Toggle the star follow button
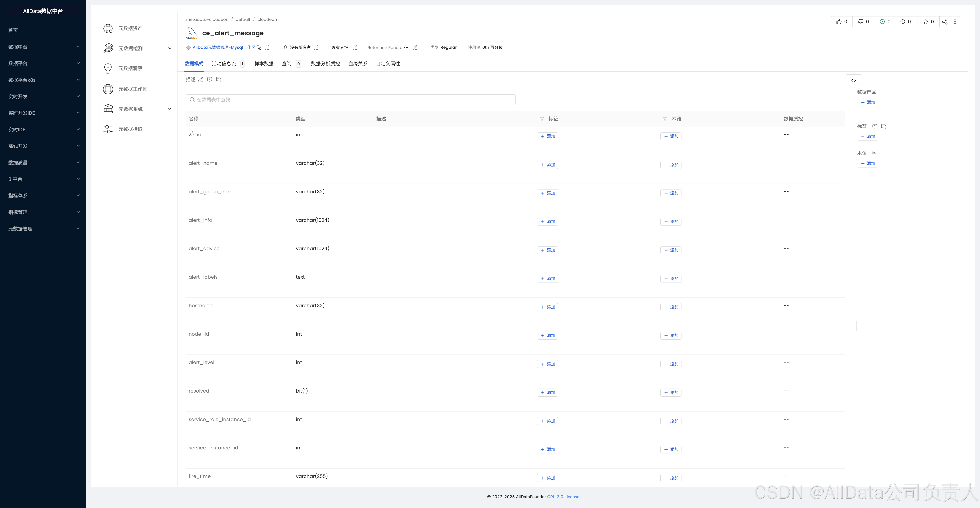The image size is (980, 508). point(926,22)
